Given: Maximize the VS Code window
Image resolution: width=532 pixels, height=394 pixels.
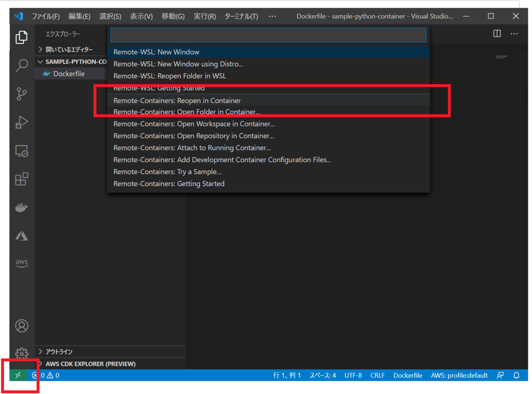Looking at the screenshot, I should click(491, 16).
